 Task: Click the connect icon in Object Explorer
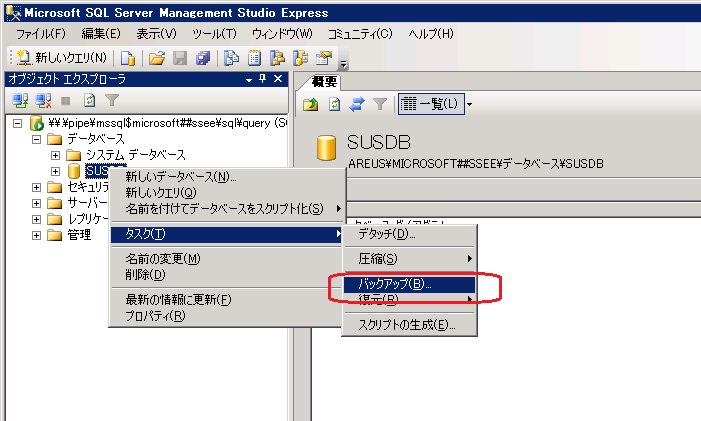tap(20, 101)
